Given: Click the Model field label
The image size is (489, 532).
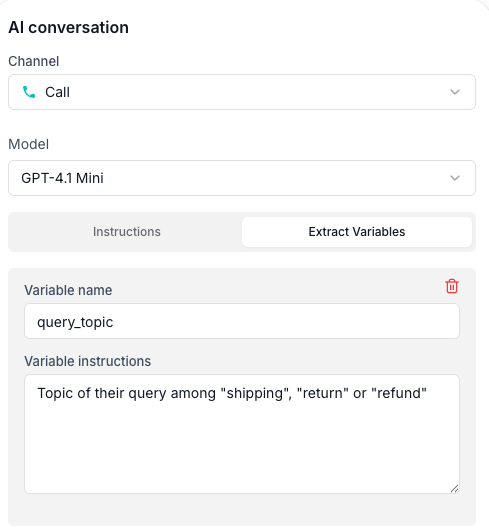Looking at the screenshot, I should click(29, 144).
